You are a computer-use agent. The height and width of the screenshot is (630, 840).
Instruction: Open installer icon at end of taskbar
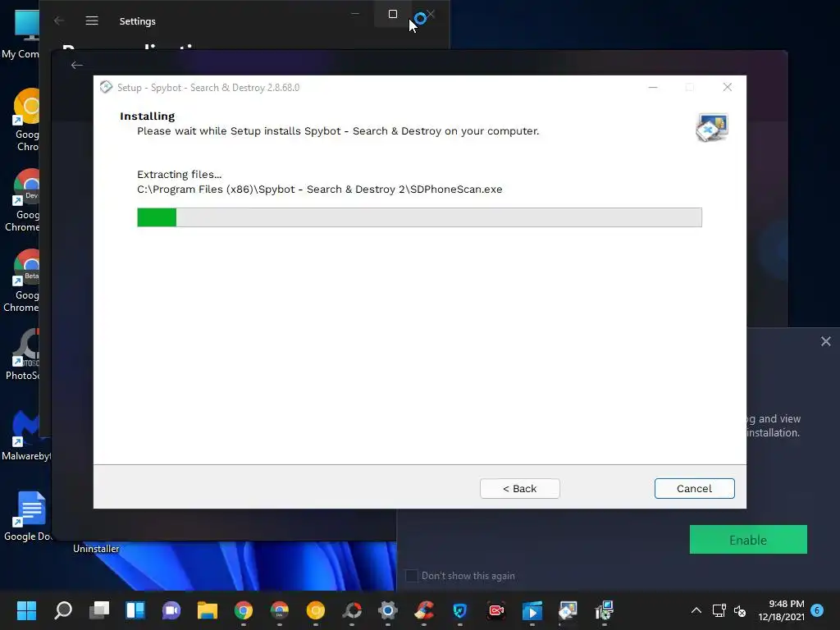coord(605,610)
